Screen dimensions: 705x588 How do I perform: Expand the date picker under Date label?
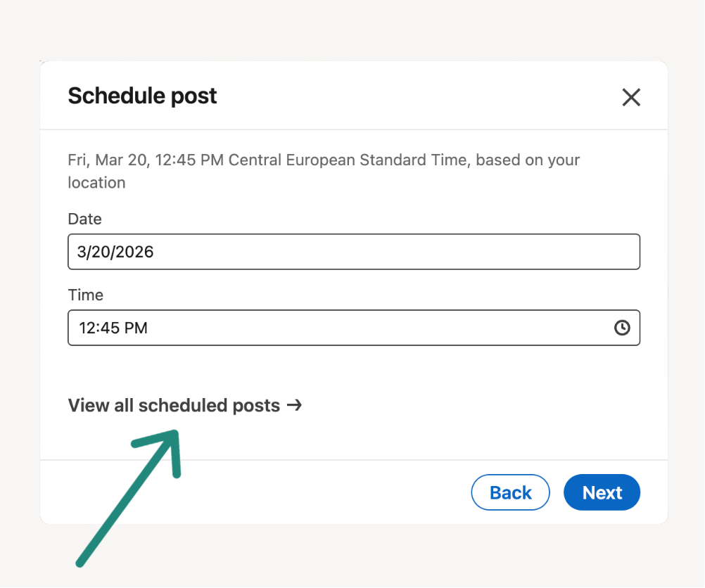click(352, 251)
